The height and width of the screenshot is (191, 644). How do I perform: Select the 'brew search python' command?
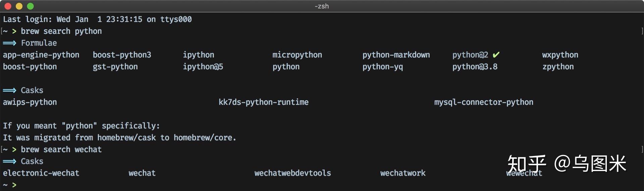[61, 31]
